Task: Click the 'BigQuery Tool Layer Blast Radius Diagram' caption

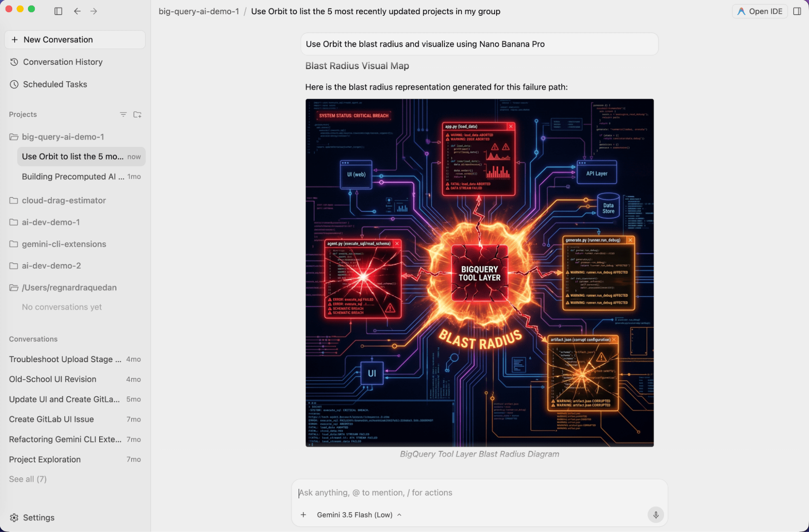Action: pos(480,454)
